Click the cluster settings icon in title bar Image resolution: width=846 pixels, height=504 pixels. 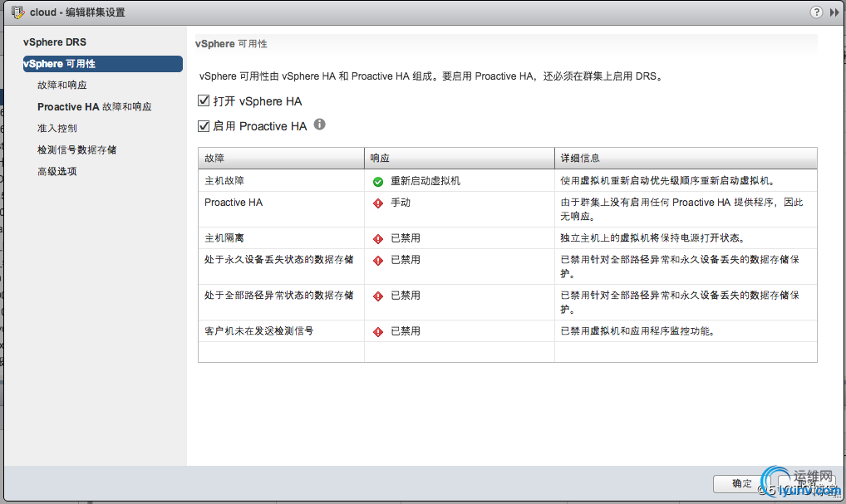(x=17, y=12)
